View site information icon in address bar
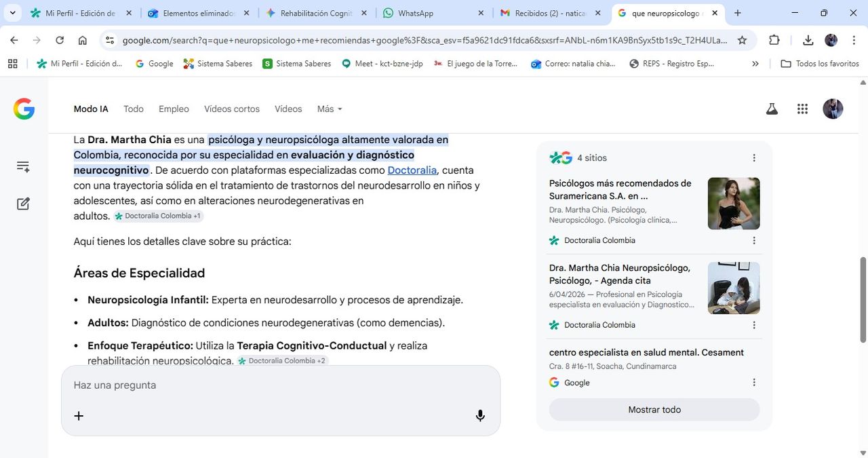The height and width of the screenshot is (458, 868). [109, 41]
